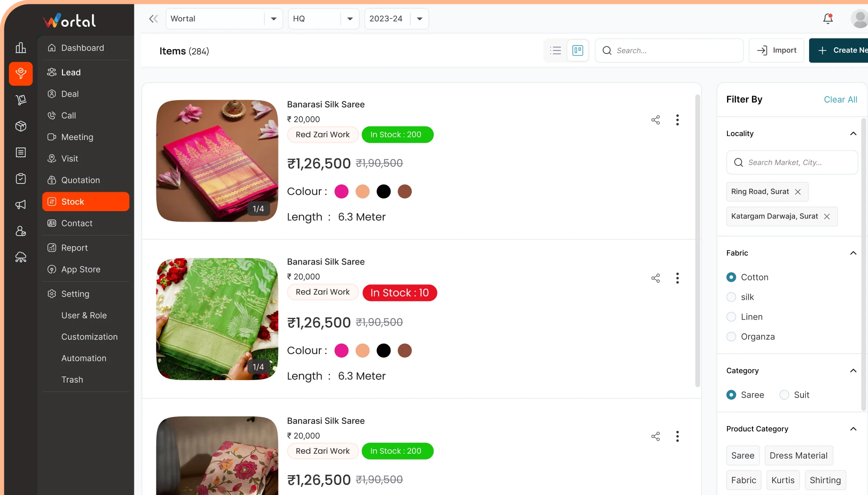Click the box package icon in rail
This screenshot has width=868, height=495.
click(x=21, y=126)
